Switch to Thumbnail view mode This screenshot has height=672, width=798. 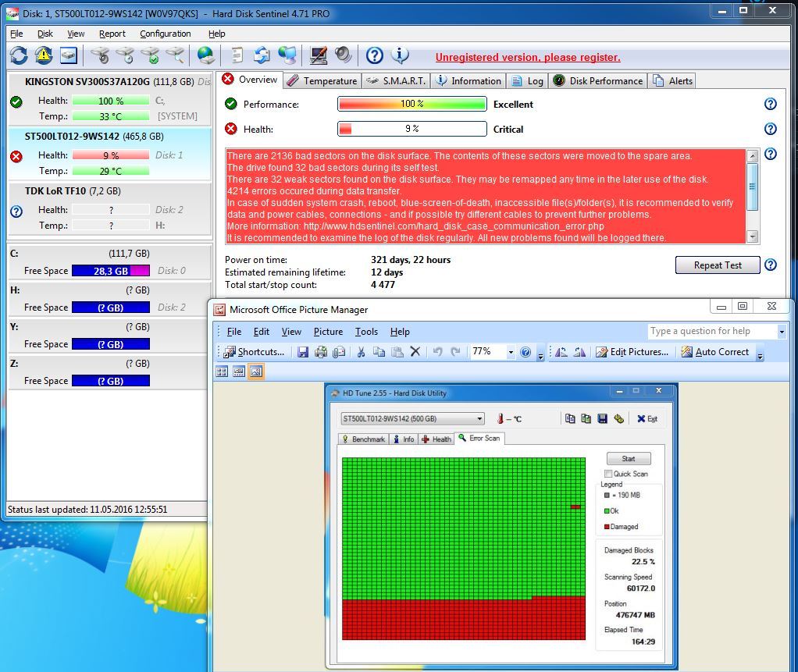[x=222, y=372]
